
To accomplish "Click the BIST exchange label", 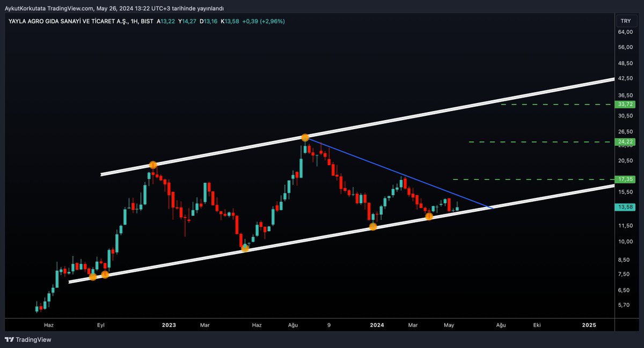I will [x=148, y=21].
